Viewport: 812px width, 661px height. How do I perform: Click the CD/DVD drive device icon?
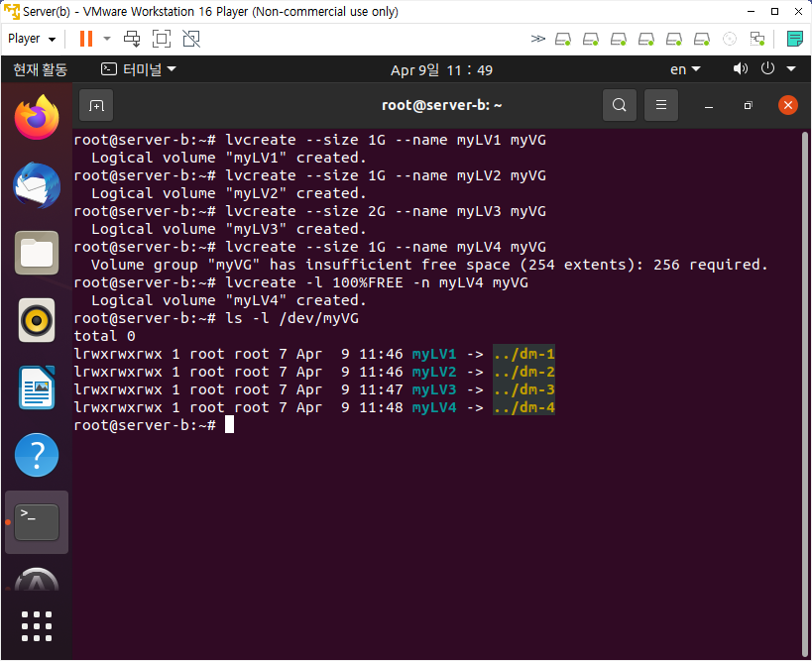729,39
